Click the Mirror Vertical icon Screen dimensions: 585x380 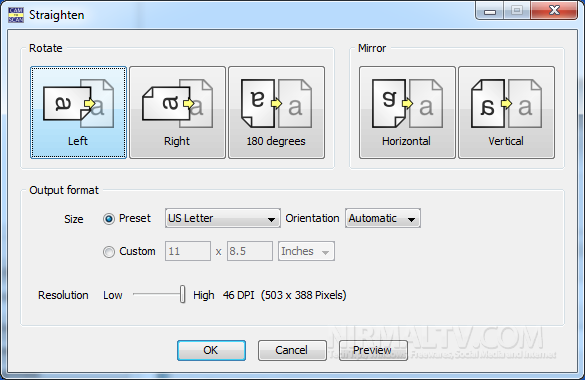(x=506, y=113)
